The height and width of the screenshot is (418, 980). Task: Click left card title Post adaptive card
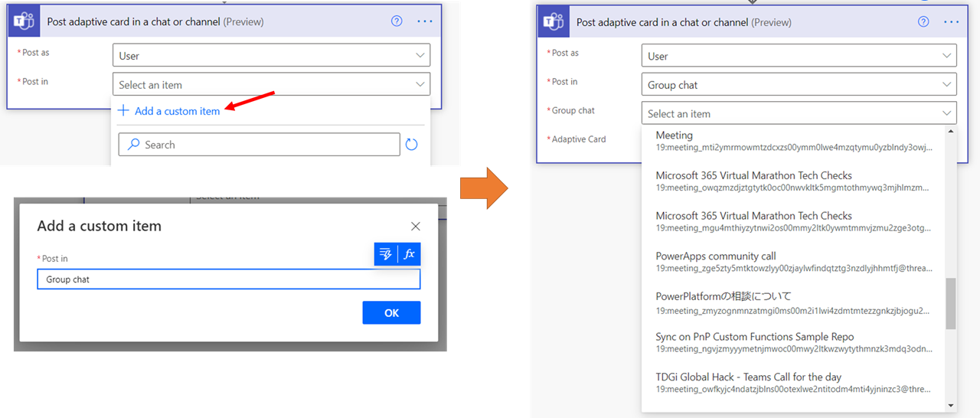click(155, 21)
